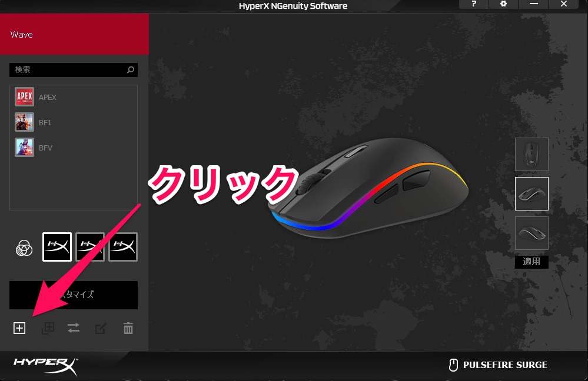Select the APEX profile name

(x=48, y=98)
